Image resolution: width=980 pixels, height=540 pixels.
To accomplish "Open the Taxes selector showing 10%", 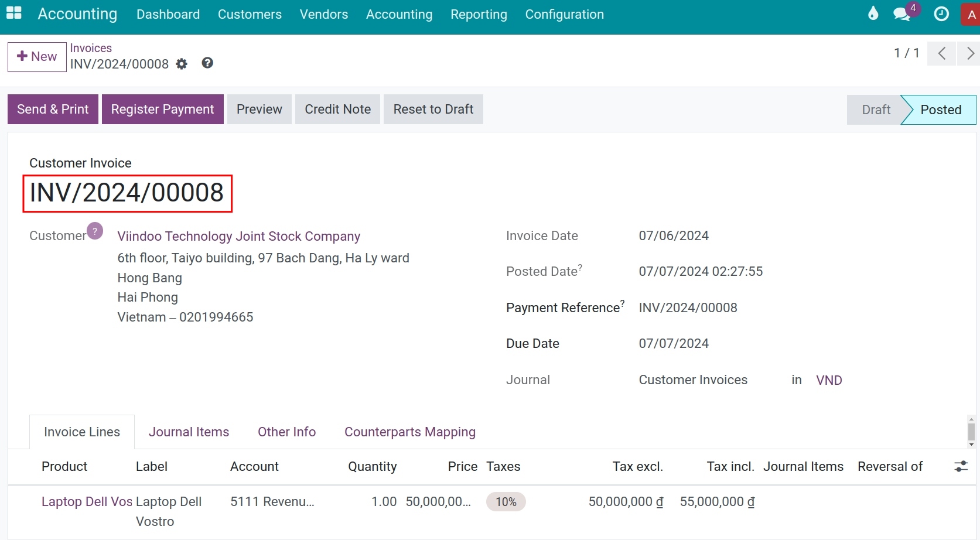I will click(x=506, y=501).
